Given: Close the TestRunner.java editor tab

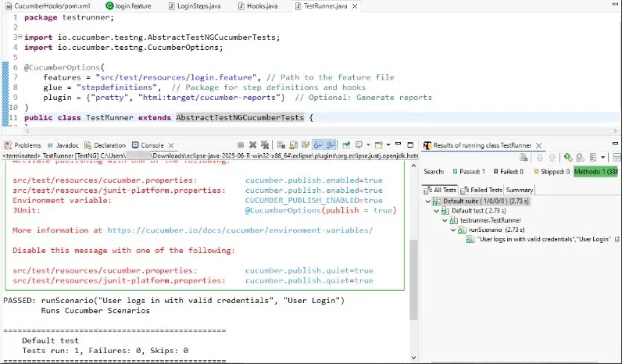Looking at the screenshot, I should (355, 6).
